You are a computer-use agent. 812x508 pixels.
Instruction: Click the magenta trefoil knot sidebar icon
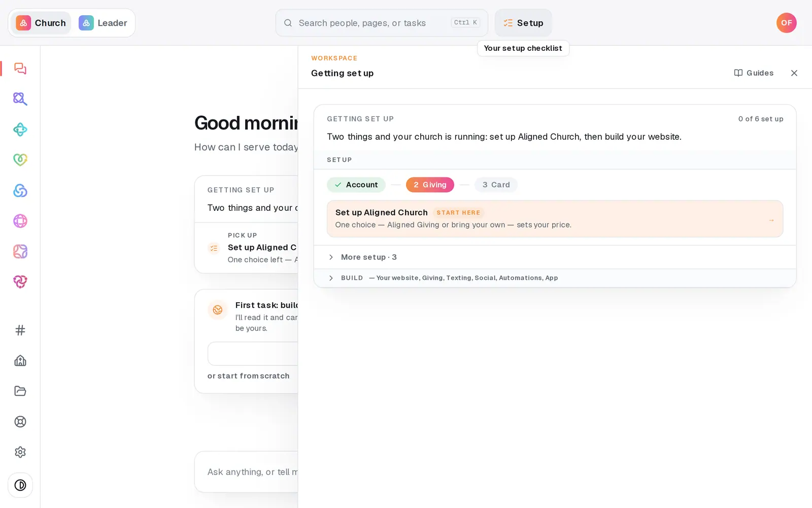(x=20, y=282)
